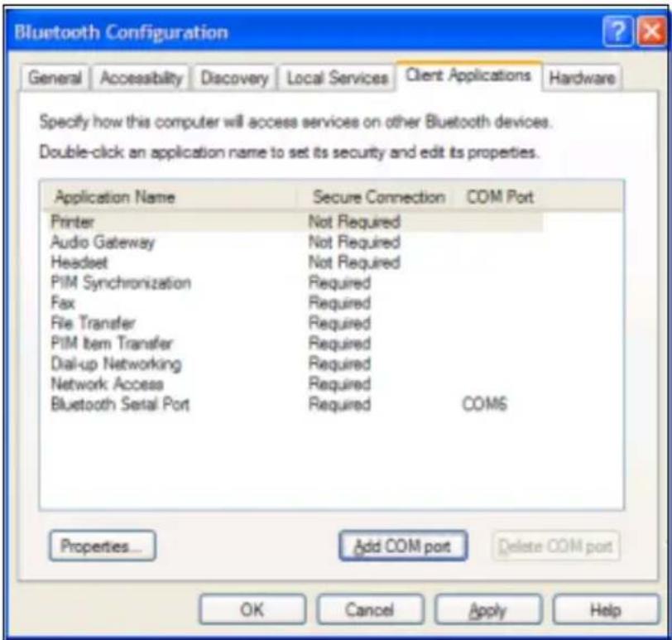Click Not Required next to Headset
Viewport: 672px width, 640px height.
tap(354, 262)
